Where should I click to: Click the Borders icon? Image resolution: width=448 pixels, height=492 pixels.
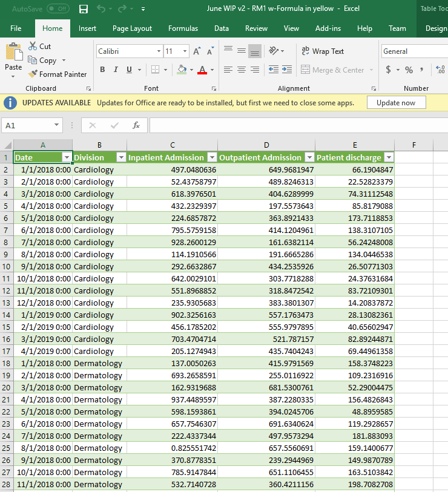pos(155,70)
